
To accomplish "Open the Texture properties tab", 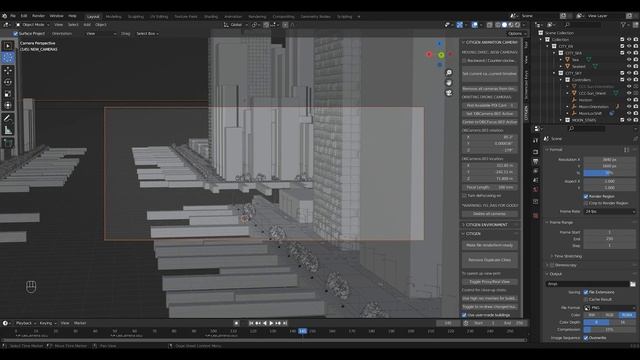I will pos(536,216).
